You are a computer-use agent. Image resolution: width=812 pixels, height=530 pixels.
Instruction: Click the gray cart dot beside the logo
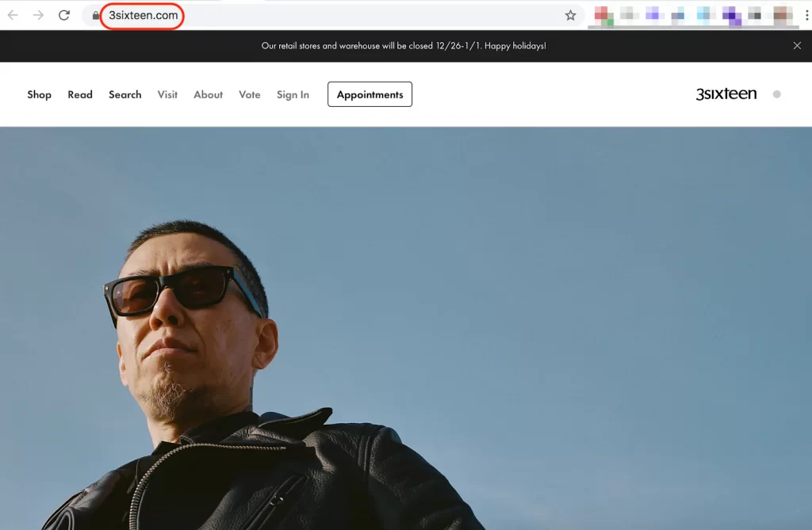(x=777, y=94)
